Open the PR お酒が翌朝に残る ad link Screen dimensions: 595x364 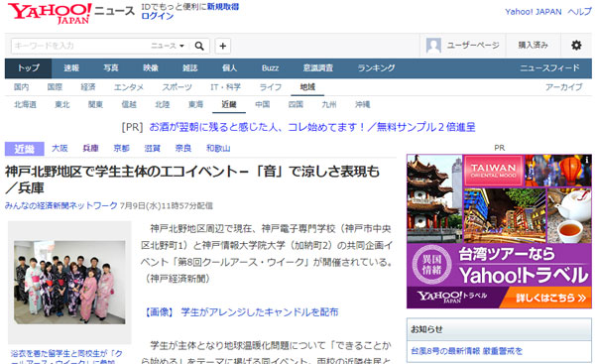pos(312,127)
